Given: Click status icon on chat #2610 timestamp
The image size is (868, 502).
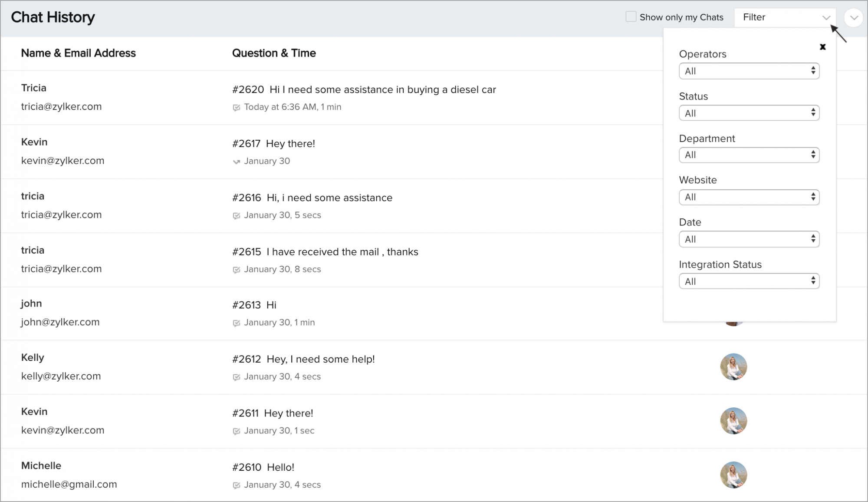Looking at the screenshot, I should (x=237, y=485).
